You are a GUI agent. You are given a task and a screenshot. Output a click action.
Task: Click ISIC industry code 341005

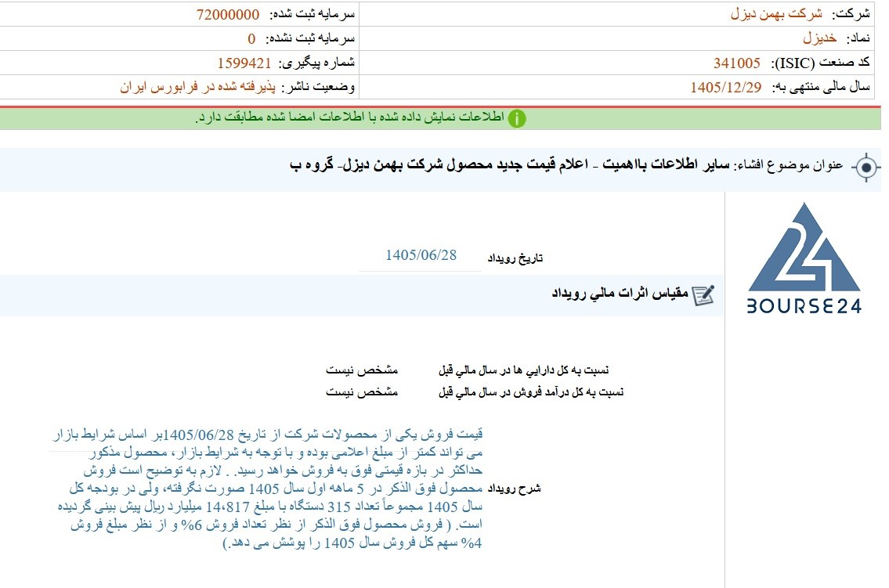coord(736,63)
